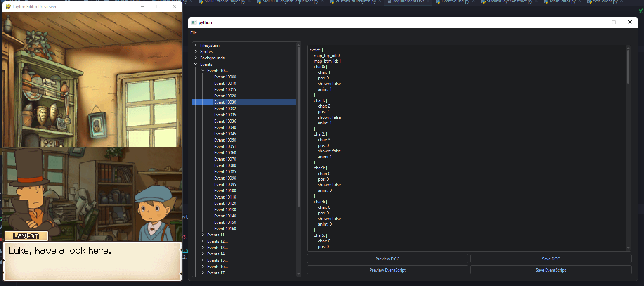Image resolution: width=644 pixels, height=286 pixels.
Task: Click the evdat text editor scrollbar
Action: 628,67
